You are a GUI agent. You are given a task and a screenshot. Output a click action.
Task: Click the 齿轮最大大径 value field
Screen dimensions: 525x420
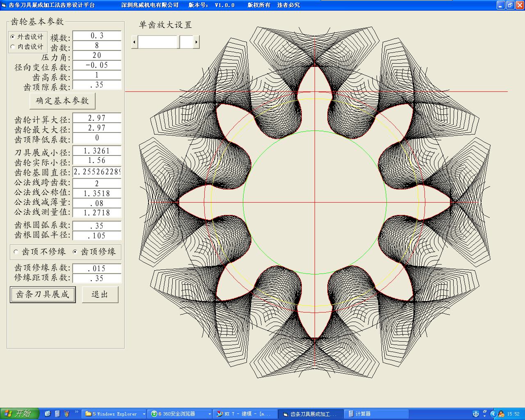97,128
